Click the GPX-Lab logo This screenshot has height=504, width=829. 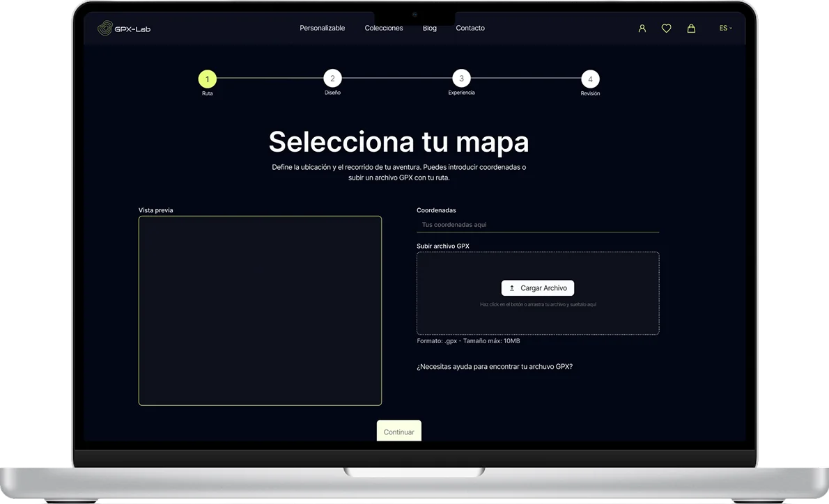tap(124, 29)
